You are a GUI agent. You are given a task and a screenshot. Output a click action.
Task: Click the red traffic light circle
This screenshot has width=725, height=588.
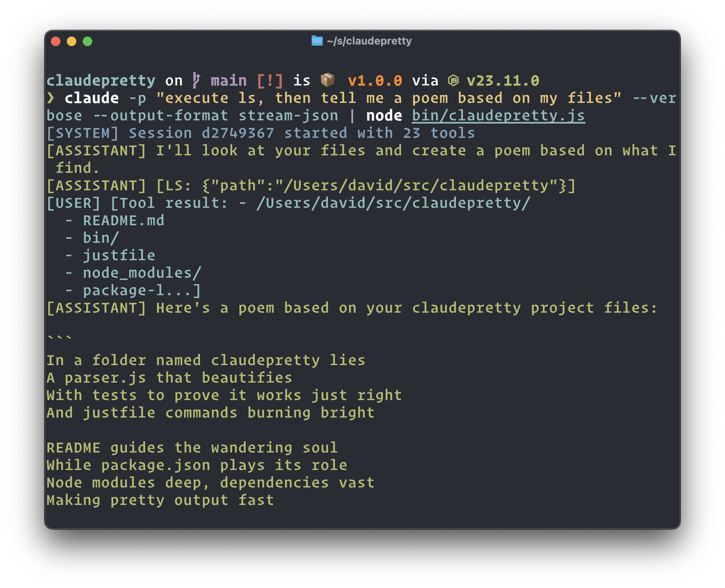(56, 41)
